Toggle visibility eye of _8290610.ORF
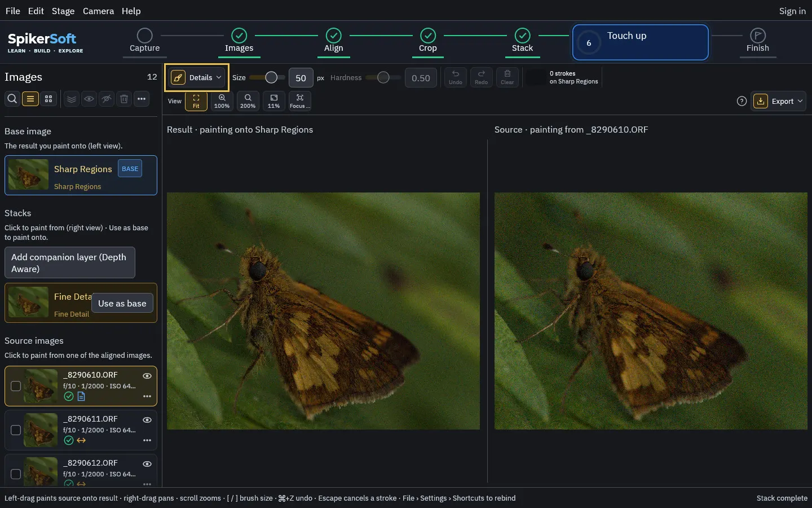This screenshot has height=508, width=812. tap(147, 376)
